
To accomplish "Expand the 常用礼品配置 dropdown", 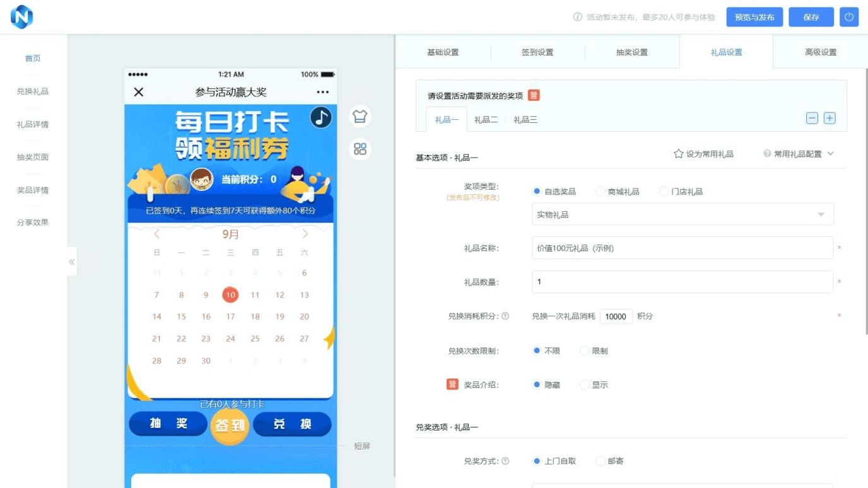I will 799,154.
